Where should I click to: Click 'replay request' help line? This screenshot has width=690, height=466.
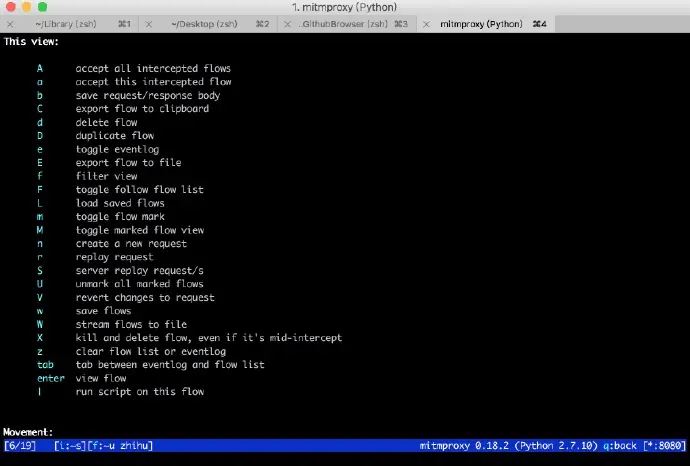coord(114,257)
